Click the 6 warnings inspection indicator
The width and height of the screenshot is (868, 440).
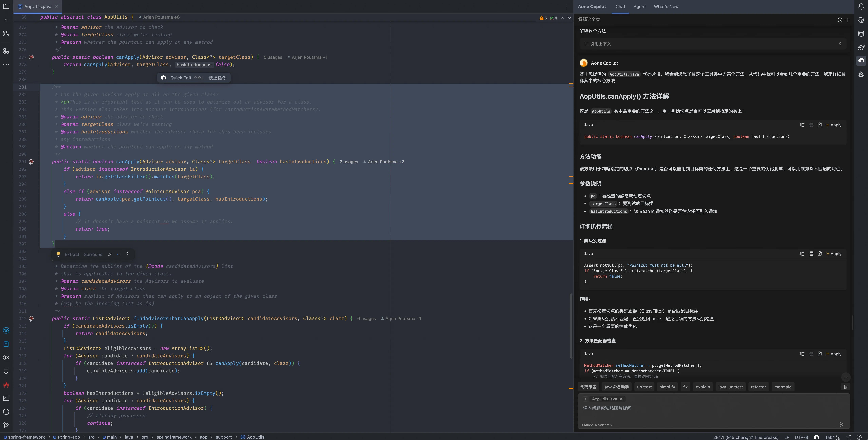pyautogui.click(x=543, y=18)
